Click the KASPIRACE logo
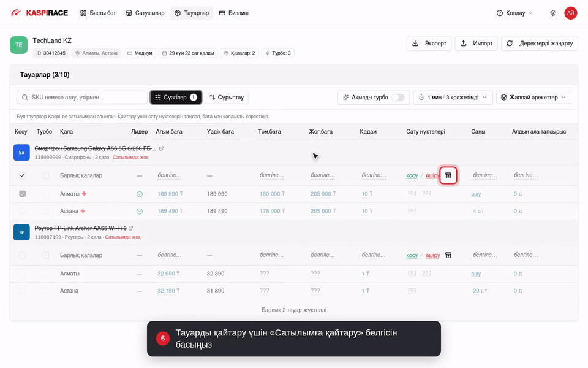This screenshot has height=368, width=588. point(40,13)
